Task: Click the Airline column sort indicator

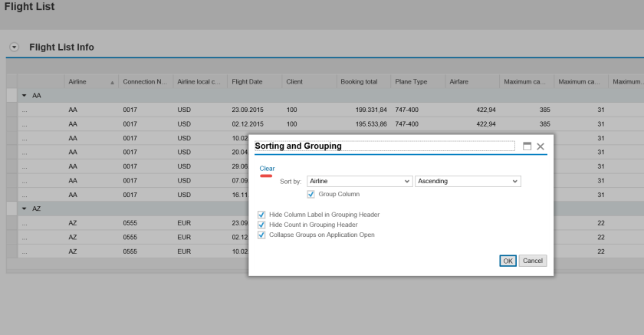Action: (113, 81)
